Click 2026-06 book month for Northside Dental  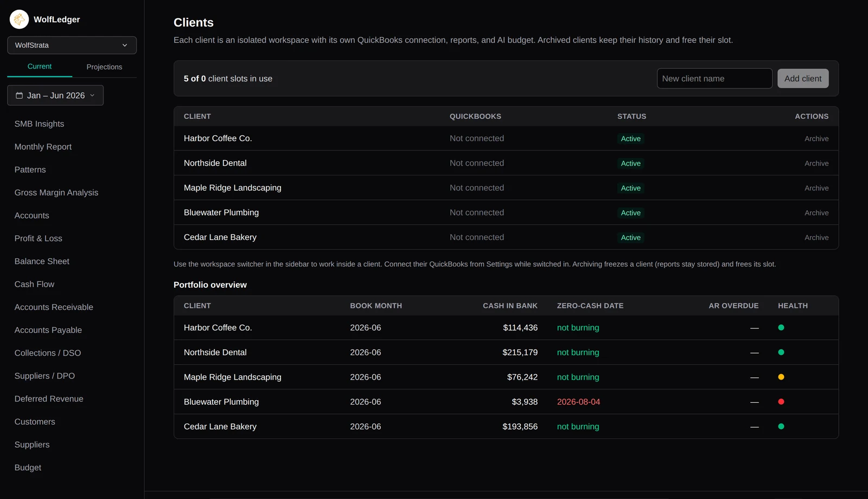tap(366, 352)
